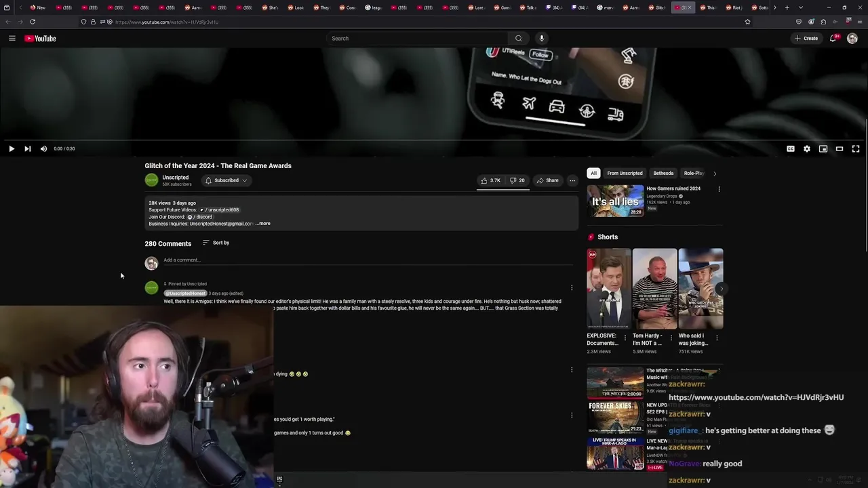Click the video progress bar

coord(434,140)
